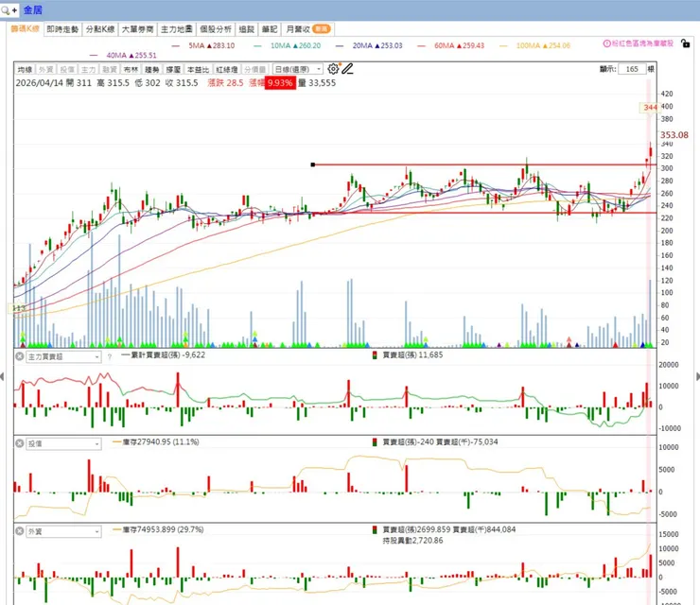Click the 100MA 254.06 legend label
This screenshot has height=605, width=700.
pos(543,45)
